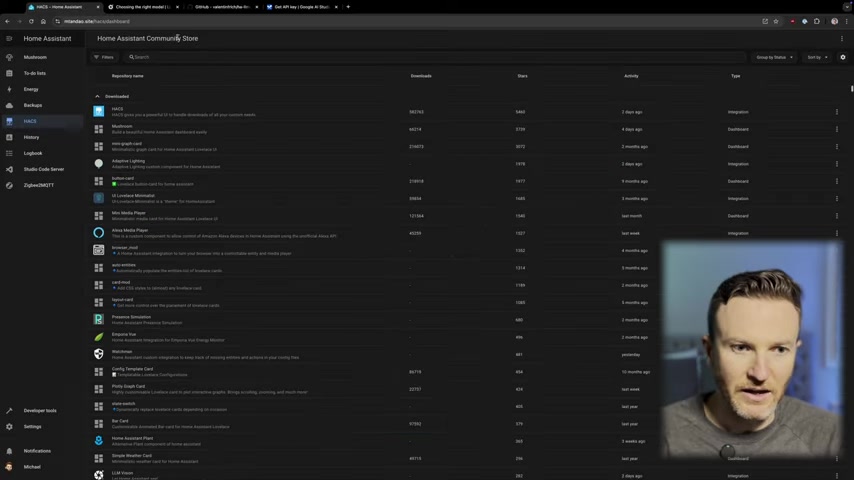Sort by Downloads column header
The width and height of the screenshot is (854, 480).
421,76
